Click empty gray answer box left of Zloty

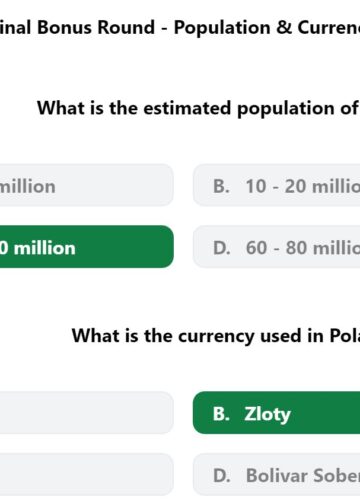[x=87, y=413]
